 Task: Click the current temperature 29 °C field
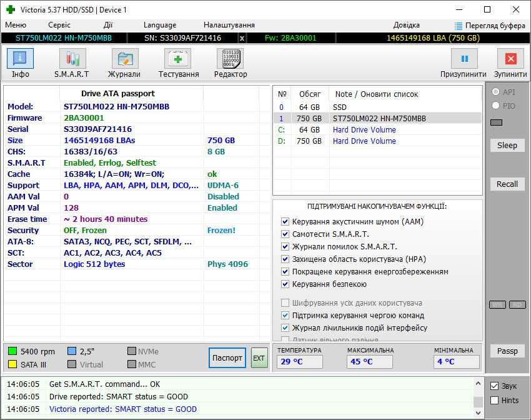point(300,362)
